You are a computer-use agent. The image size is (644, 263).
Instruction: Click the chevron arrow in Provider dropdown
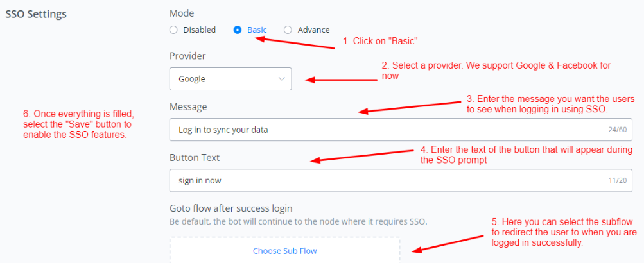tap(282, 79)
